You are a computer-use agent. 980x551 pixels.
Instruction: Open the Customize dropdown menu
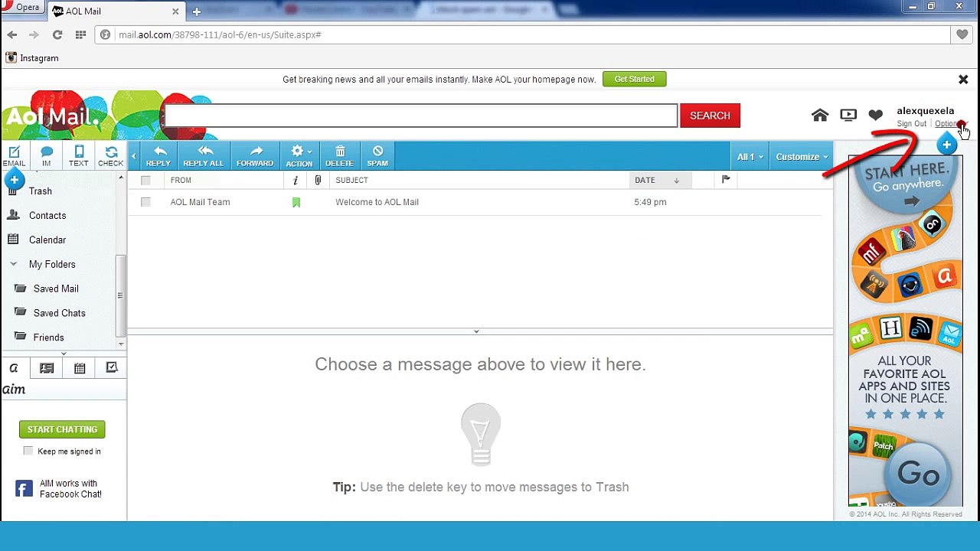tap(802, 157)
